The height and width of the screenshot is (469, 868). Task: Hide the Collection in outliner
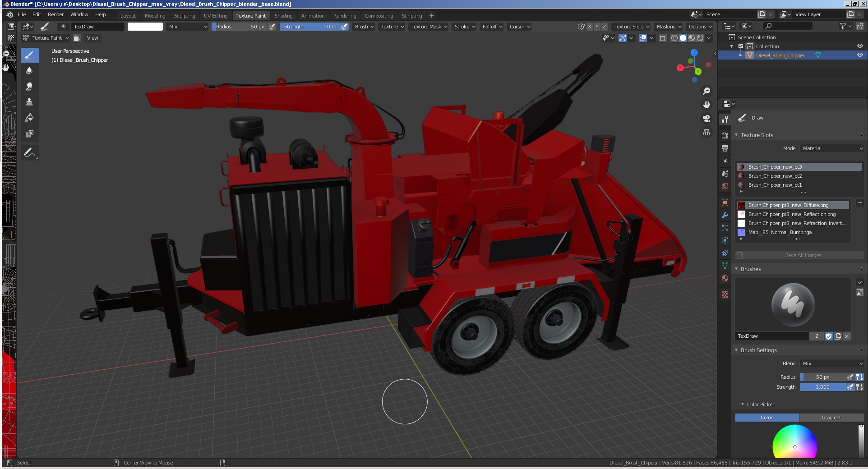point(860,46)
